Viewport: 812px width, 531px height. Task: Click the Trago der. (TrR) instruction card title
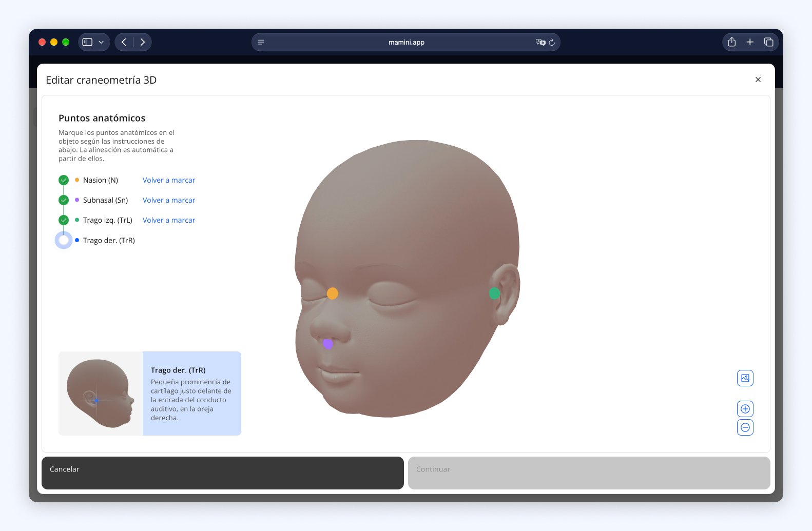[x=178, y=370]
